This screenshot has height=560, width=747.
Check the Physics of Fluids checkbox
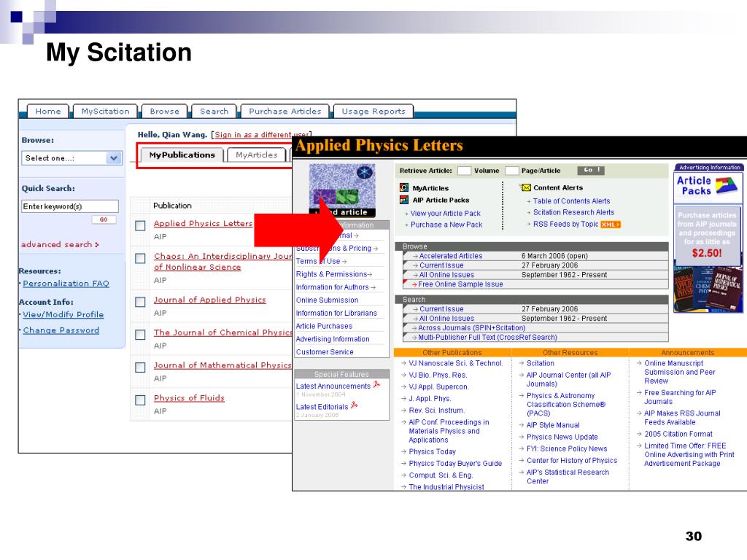pos(140,400)
